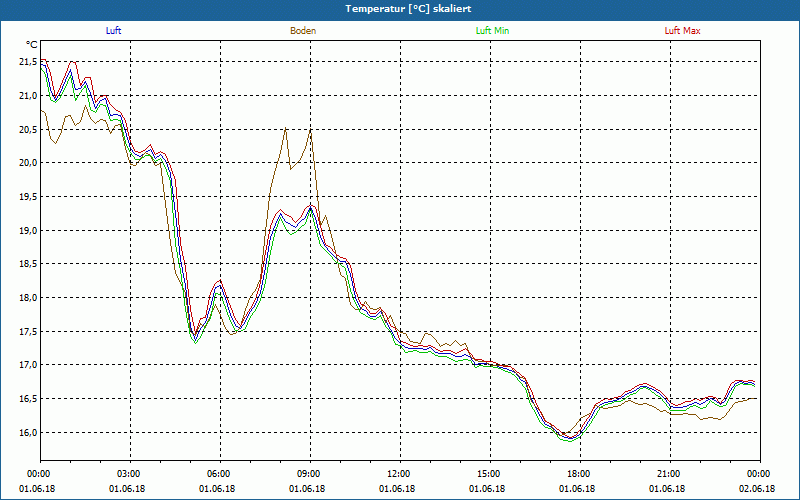The height and width of the screenshot is (500, 800).
Task: Click the 19,5 y-axis value
Action: (x=28, y=196)
